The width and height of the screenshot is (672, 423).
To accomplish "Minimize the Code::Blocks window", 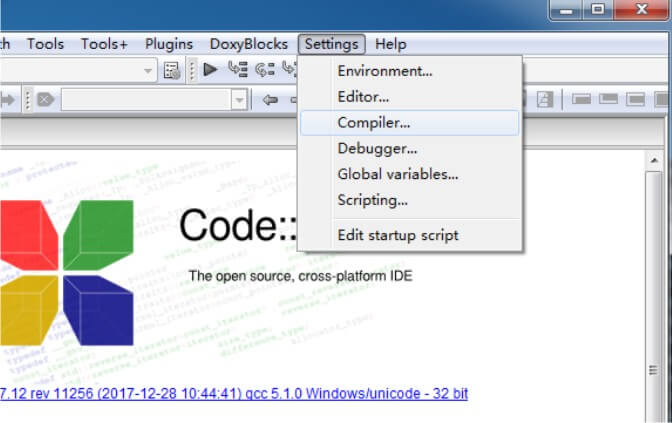I will 566,9.
